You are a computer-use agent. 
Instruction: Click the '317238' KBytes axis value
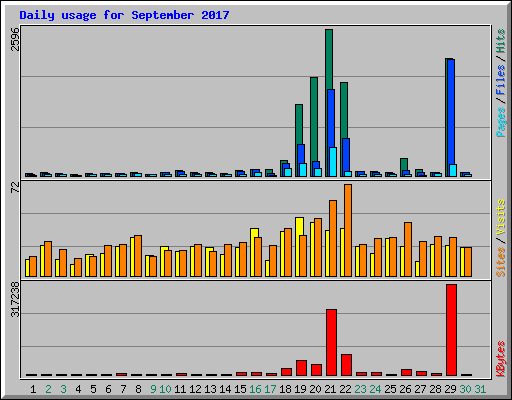tap(15, 299)
